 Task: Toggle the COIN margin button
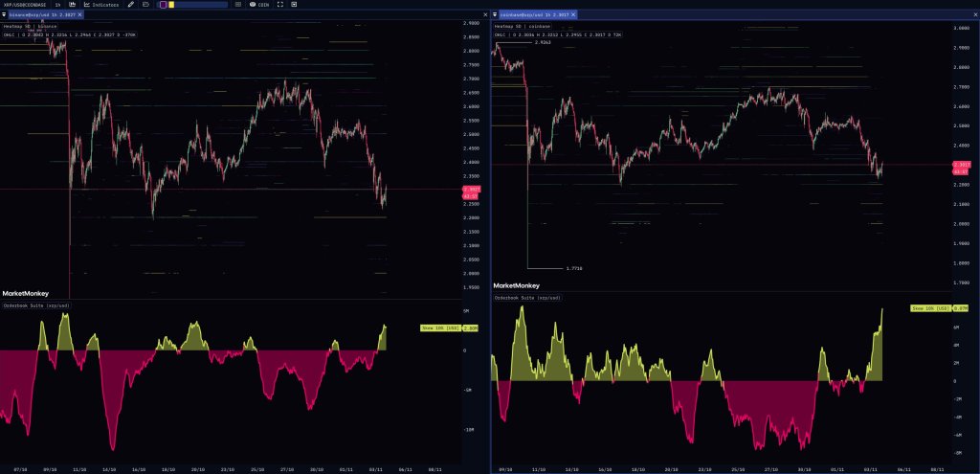260,5
